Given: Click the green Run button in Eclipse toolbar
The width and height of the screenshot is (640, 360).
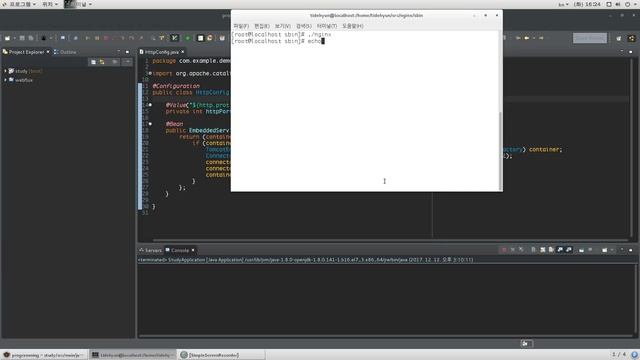Looking at the screenshot, I should (x=188, y=38).
